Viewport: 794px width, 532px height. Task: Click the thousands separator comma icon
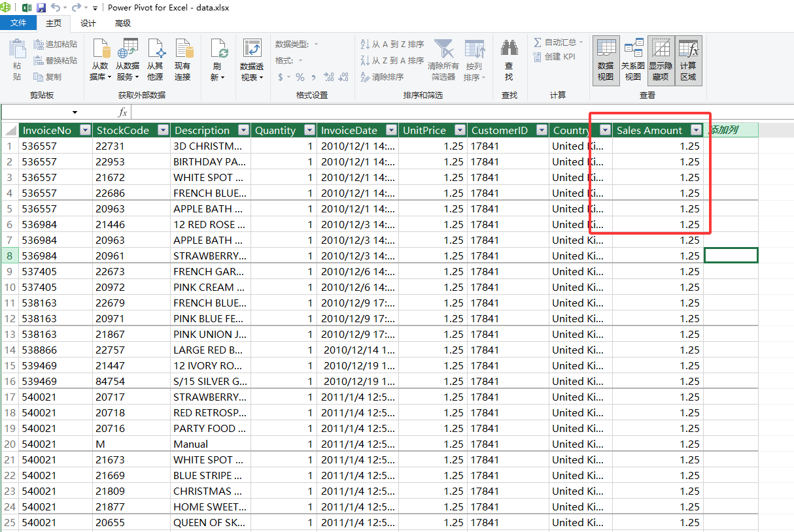(314, 77)
